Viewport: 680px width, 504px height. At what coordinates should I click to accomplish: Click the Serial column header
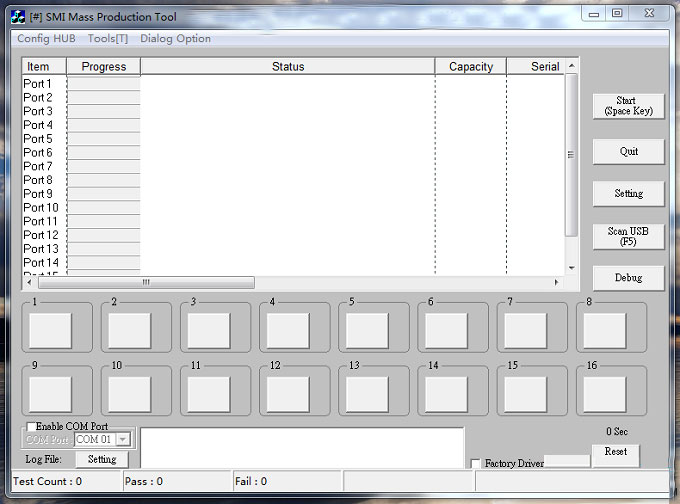point(536,66)
